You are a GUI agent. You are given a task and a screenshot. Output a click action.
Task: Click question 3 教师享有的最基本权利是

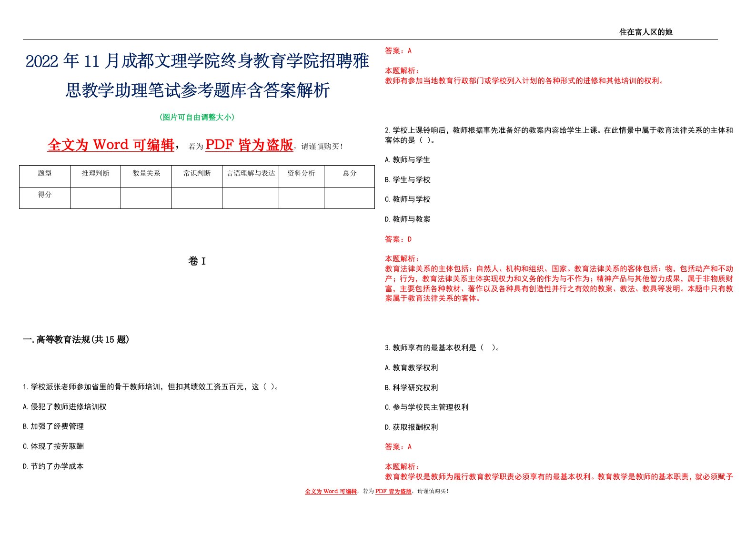point(443,347)
